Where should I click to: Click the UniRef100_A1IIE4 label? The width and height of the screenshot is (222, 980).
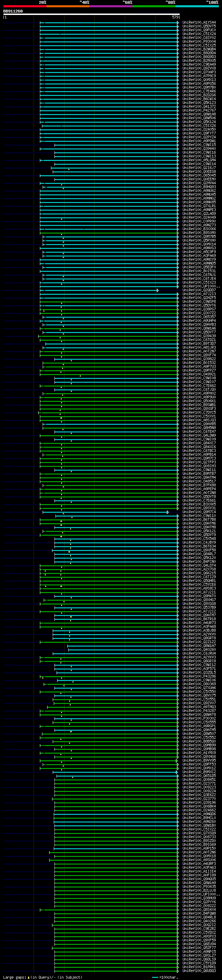[199, 872]
